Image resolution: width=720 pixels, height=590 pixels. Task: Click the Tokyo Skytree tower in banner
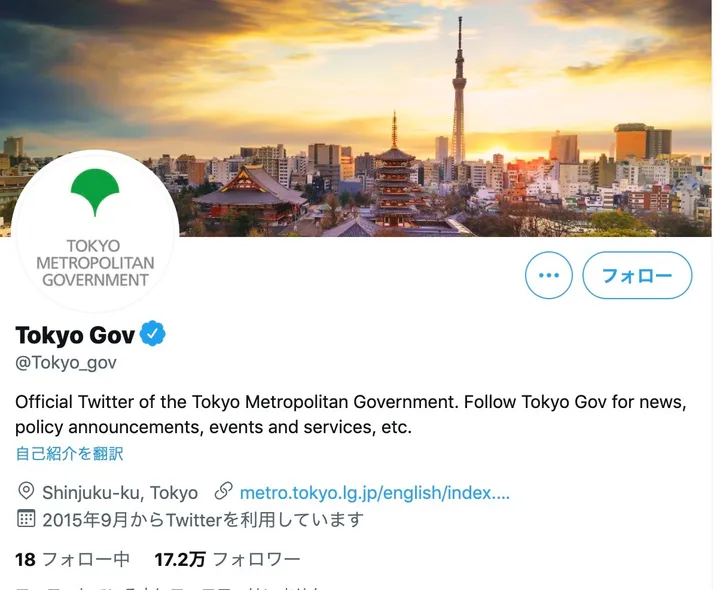[459, 90]
